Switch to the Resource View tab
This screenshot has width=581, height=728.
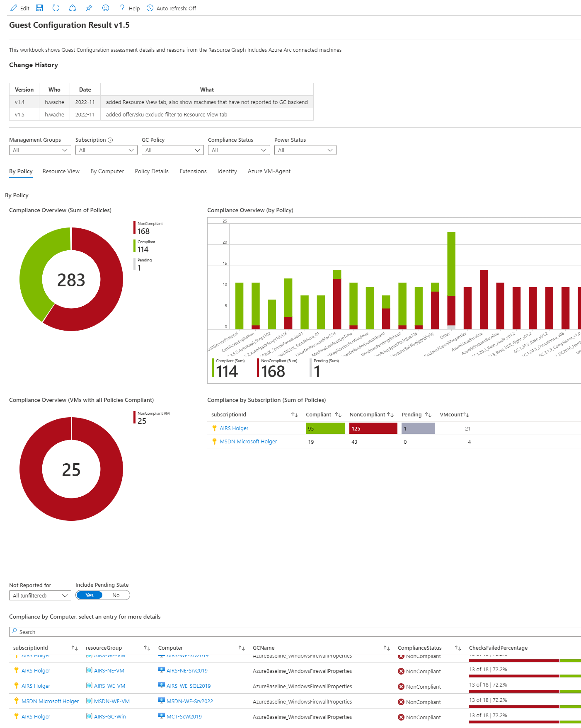(61, 171)
